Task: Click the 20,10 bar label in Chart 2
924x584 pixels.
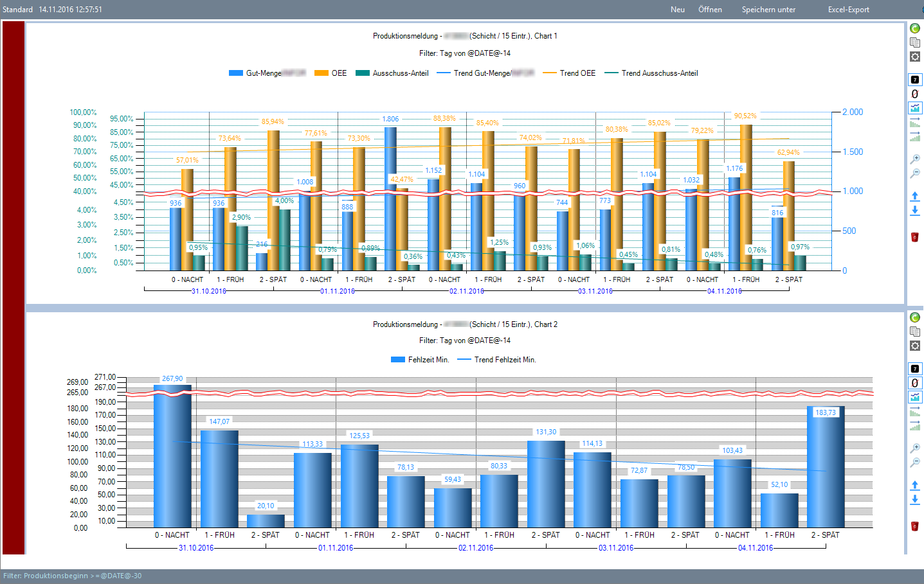Action: (266, 506)
